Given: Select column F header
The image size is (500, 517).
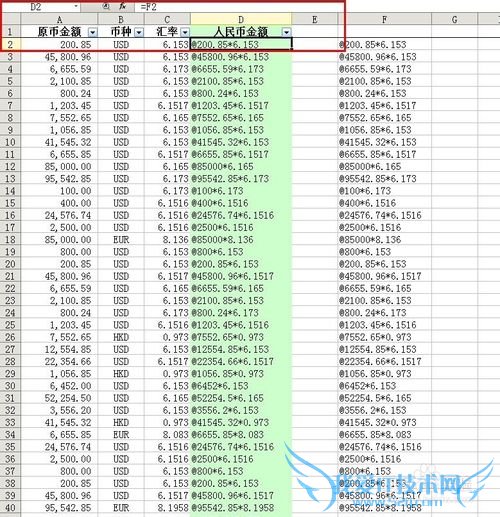Looking at the screenshot, I should tap(384, 19).
